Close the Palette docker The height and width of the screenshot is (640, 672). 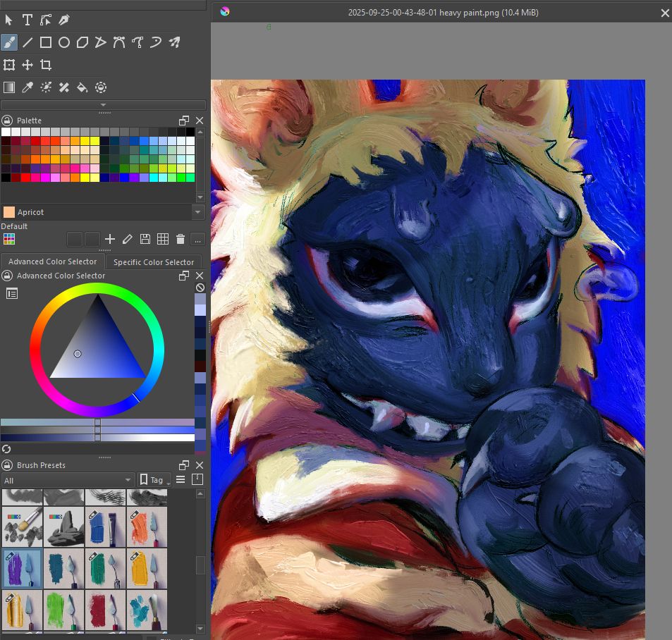click(x=200, y=121)
